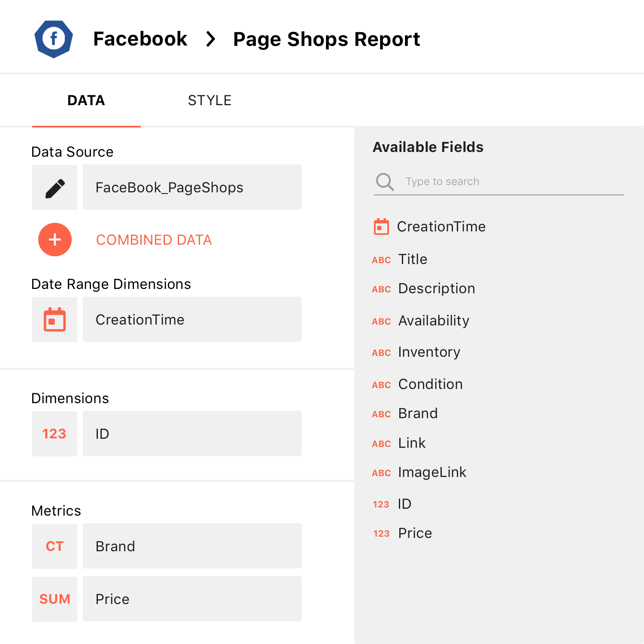This screenshot has width=644, height=644.
Task: Click the Available Fields heading
Action: pos(428,147)
